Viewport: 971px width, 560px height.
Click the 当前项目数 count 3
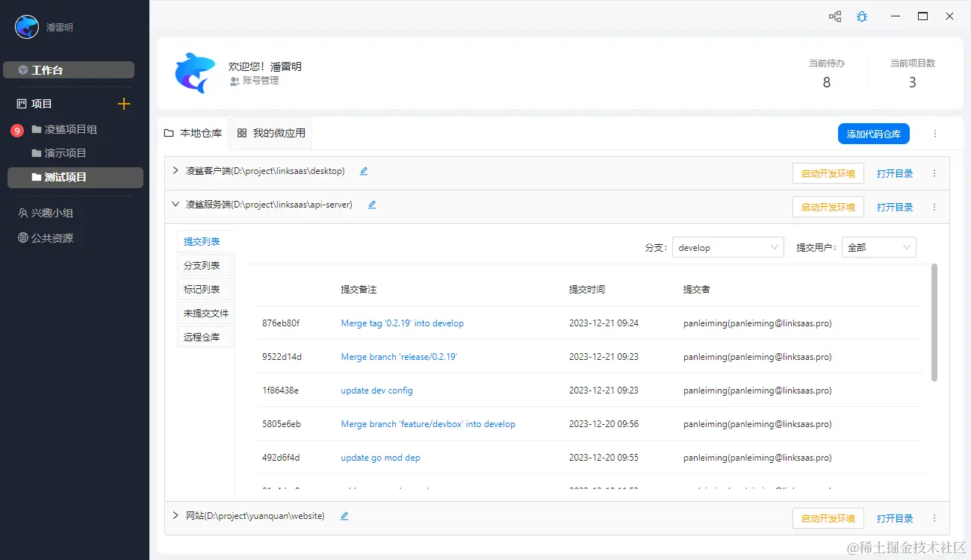pos(912,83)
